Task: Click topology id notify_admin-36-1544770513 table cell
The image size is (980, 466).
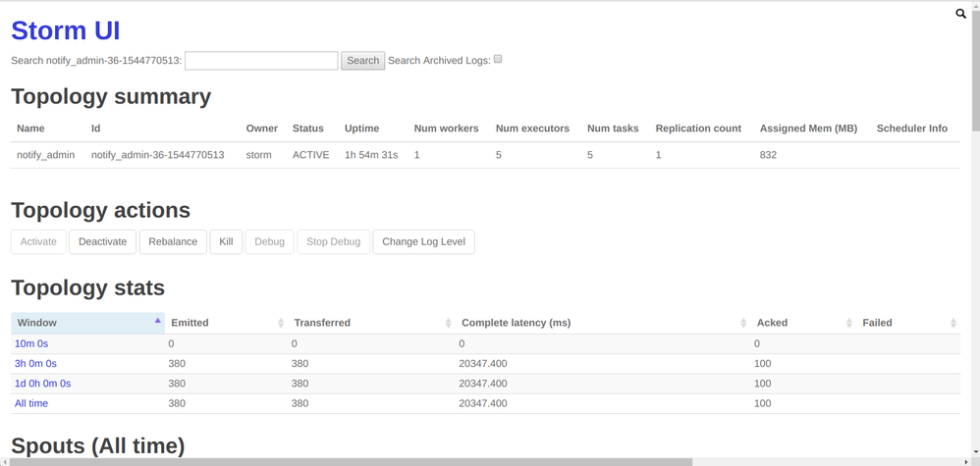Action: click(x=157, y=155)
